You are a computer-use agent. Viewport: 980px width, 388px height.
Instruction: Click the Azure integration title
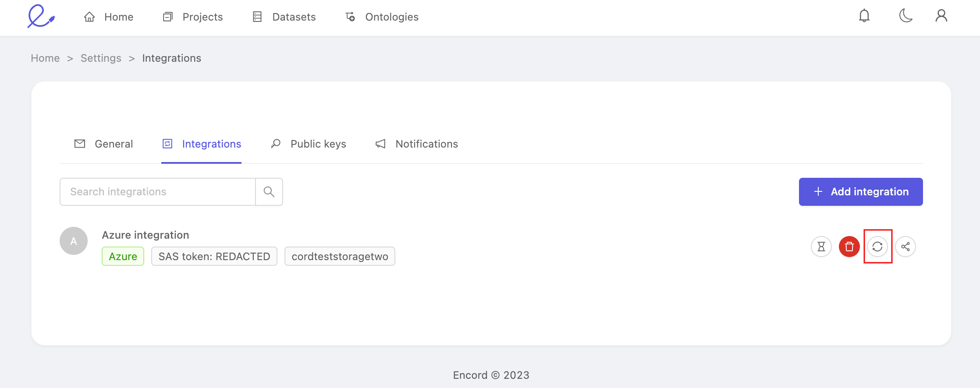point(146,235)
